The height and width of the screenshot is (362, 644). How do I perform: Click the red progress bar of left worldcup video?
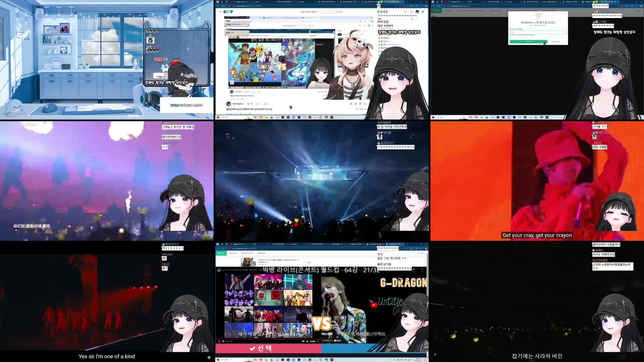tap(268, 339)
